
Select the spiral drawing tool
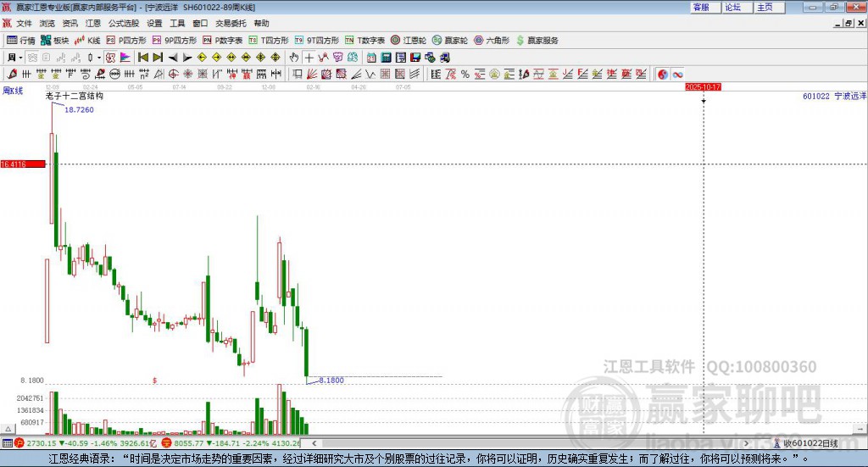point(86,74)
